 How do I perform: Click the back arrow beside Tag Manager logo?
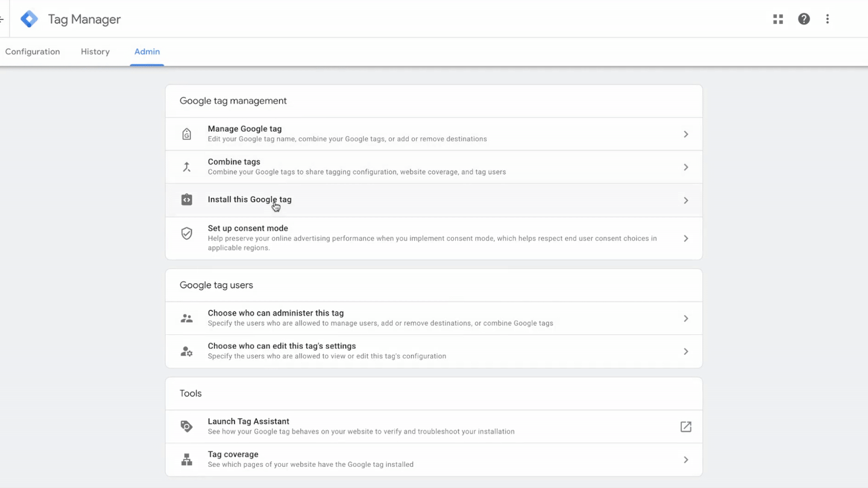(x=2, y=19)
